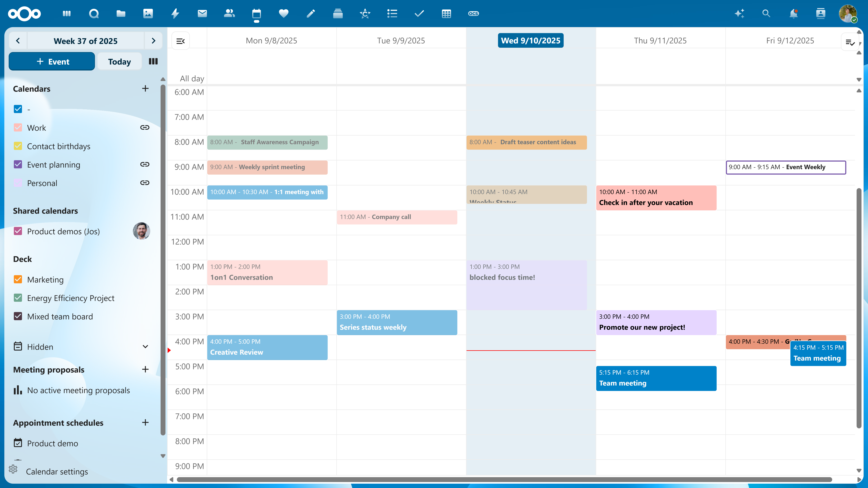Click the Today button
The width and height of the screenshot is (868, 488).
point(119,61)
